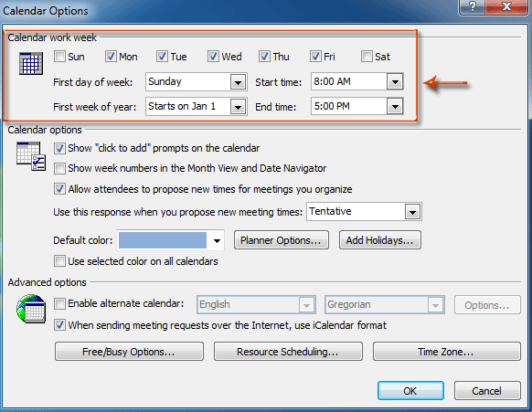Click the calendar work week grid icon
This screenshot has width=532, height=412.
31,63
